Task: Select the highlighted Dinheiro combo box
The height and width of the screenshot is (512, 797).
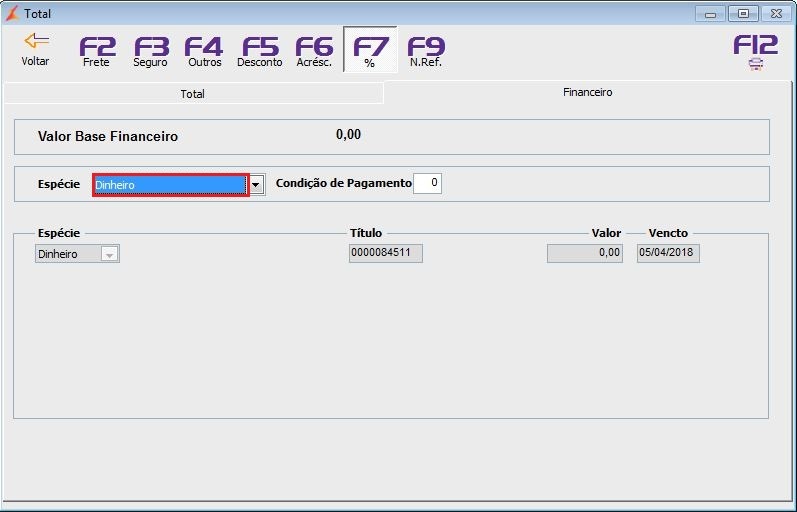Action: 171,185
